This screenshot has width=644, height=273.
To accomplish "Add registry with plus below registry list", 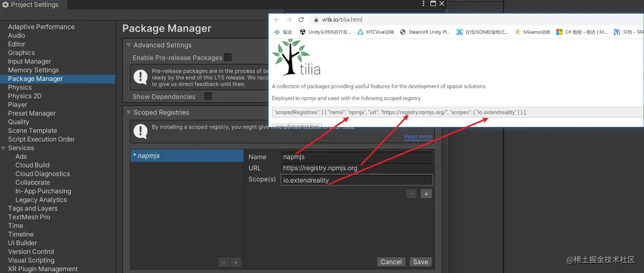I will coord(236,262).
